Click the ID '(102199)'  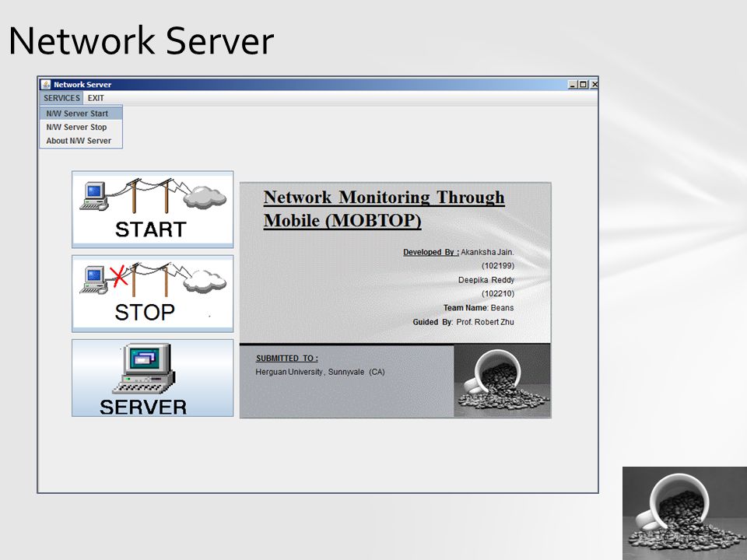point(498,266)
